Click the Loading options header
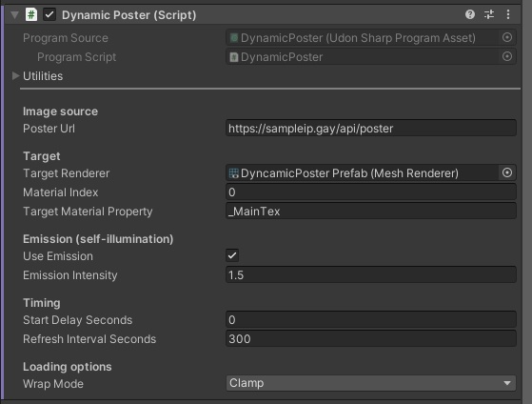 (68, 367)
